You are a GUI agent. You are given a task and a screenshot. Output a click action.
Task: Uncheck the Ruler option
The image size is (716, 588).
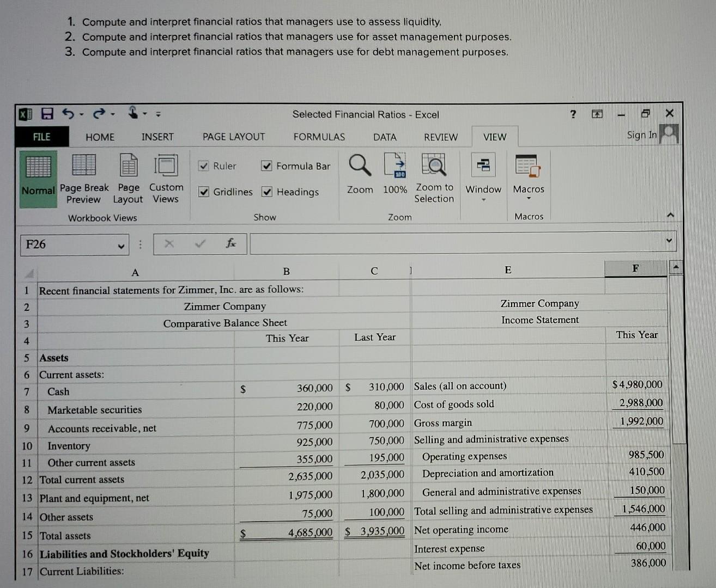pos(204,166)
